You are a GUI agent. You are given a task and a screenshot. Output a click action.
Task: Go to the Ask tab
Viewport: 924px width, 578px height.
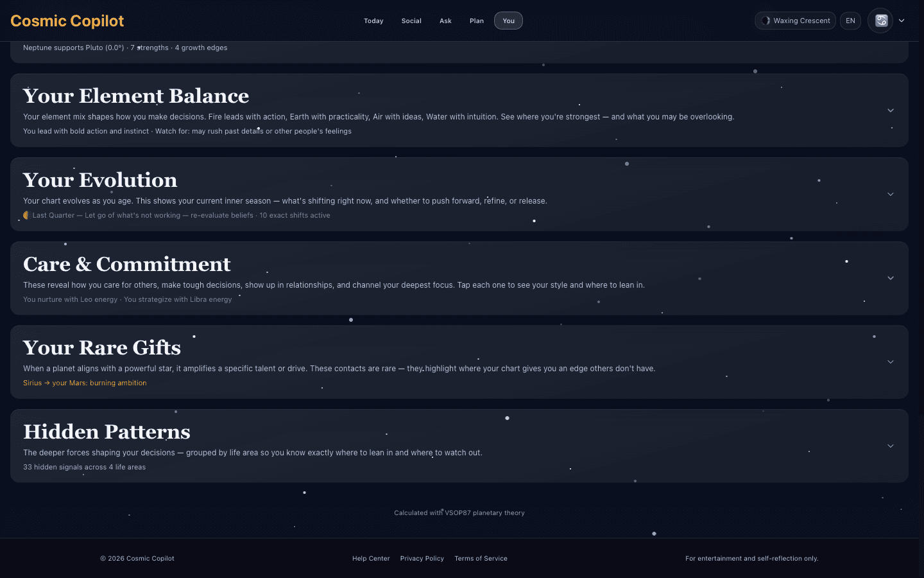[x=445, y=21]
